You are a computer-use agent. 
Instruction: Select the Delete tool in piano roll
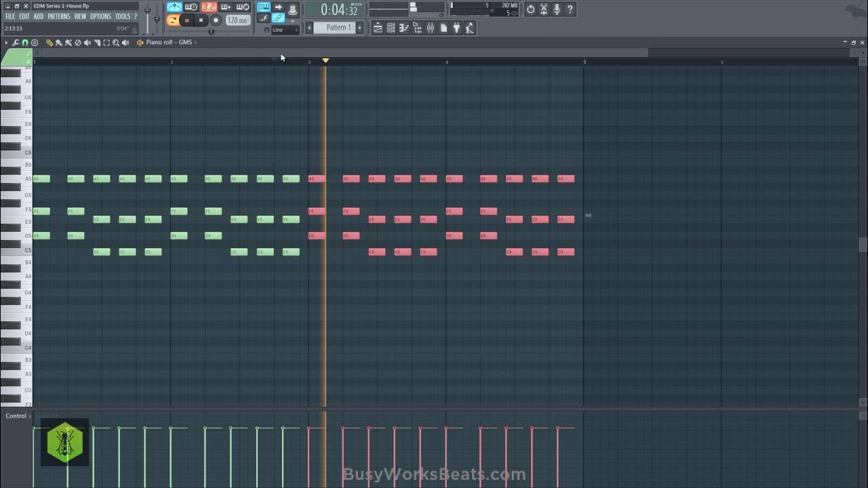tap(77, 42)
